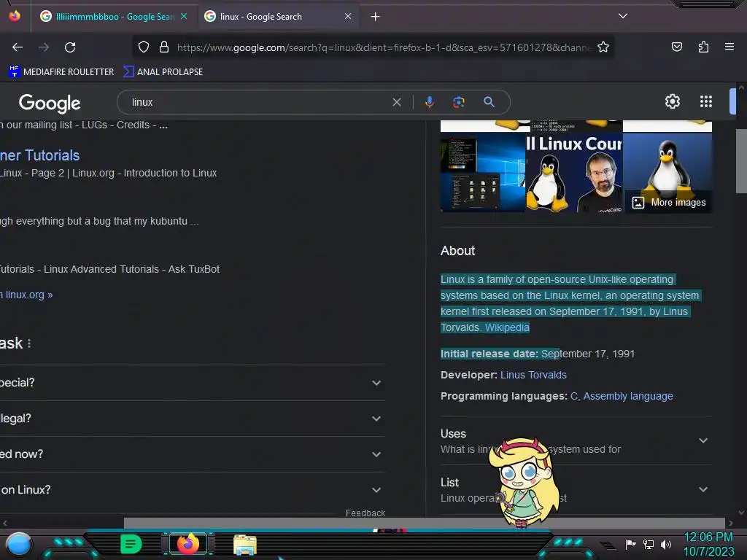Start voice search with microphone

tap(429, 102)
